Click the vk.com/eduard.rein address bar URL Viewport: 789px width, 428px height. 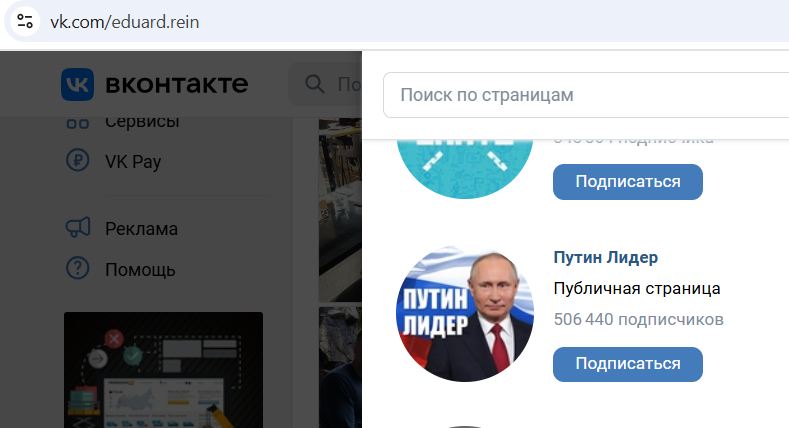point(125,22)
